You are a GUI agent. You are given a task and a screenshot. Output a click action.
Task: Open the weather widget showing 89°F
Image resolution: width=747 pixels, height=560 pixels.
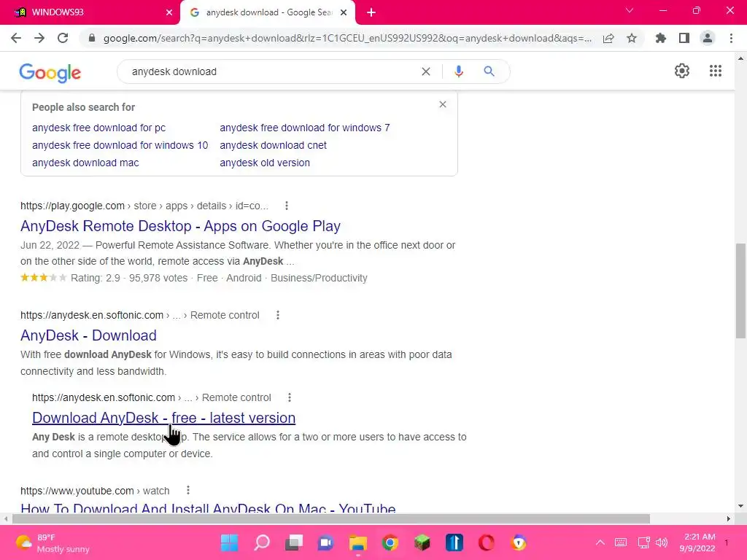click(53, 542)
